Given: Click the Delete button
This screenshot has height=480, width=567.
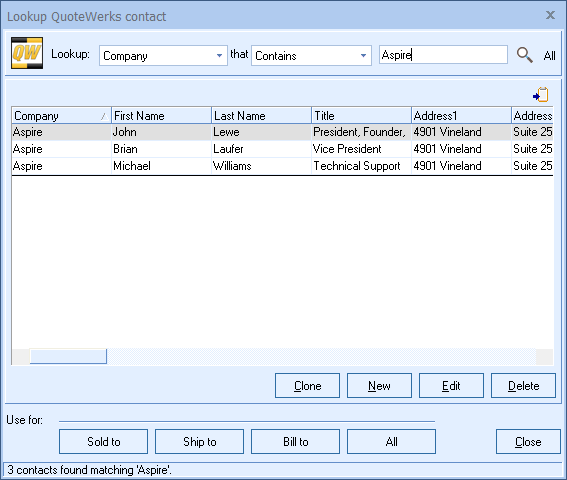Looking at the screenshot, I should click(x=523, y=386).
